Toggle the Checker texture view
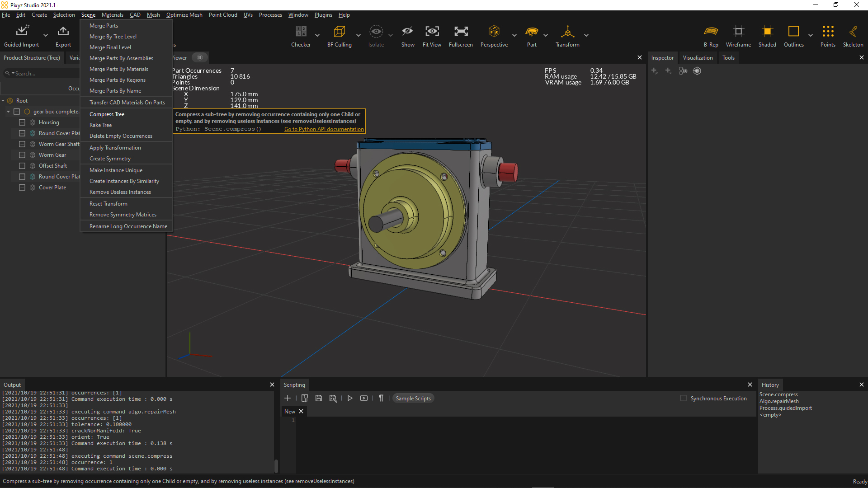The image size is (868, 488). pyautogui.click(x=301, y=36)
